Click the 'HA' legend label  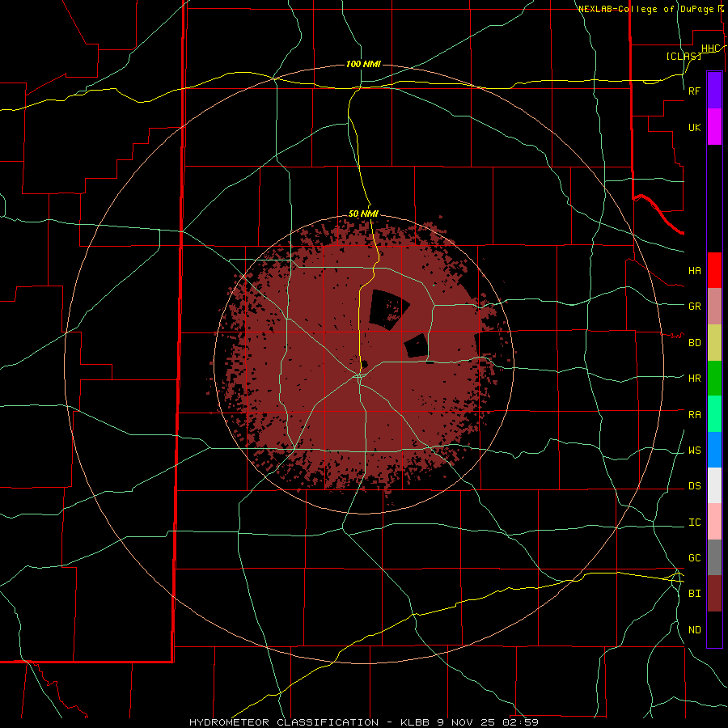pos(695,271)
